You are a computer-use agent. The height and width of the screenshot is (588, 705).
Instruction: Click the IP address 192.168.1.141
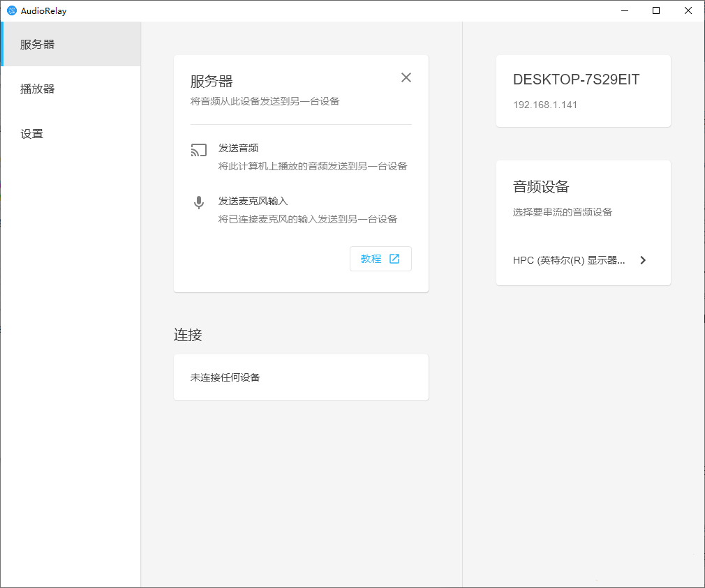pos(545,105)
